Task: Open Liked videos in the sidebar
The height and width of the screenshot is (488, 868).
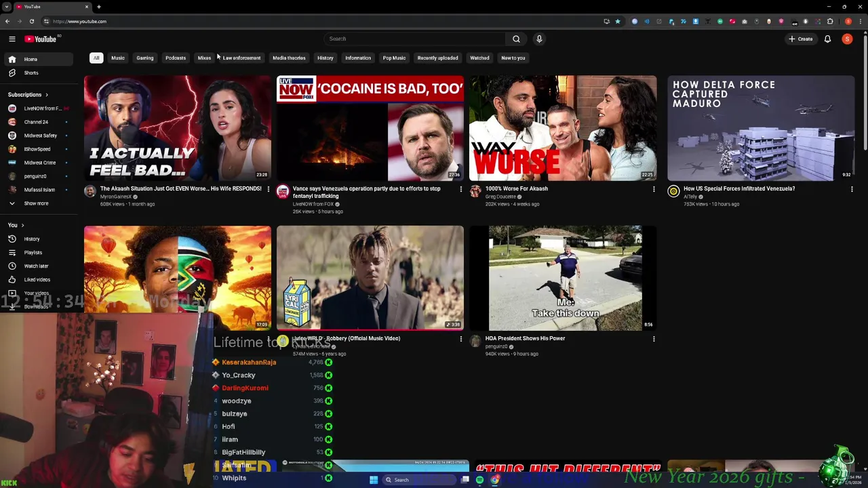Action: coord(37,279)
